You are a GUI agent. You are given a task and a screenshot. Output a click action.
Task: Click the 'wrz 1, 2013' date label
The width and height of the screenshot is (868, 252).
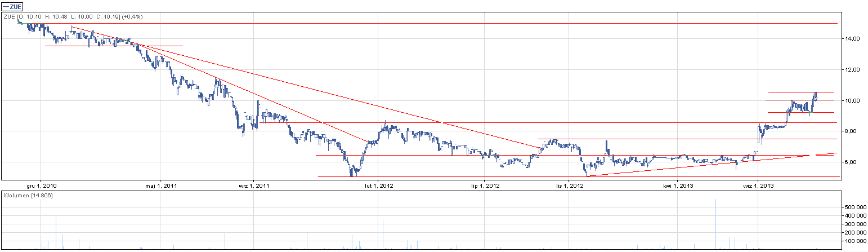(x=758, y=185)
